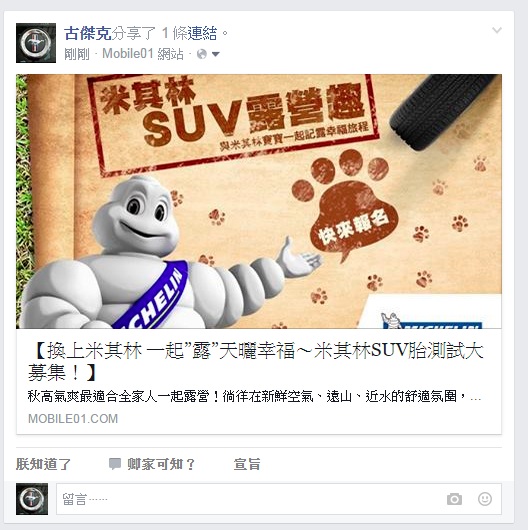The height and width of the screenshot is (530, 528).
Task: Open the 換上米其林 article headline
Action: [256, 361]
